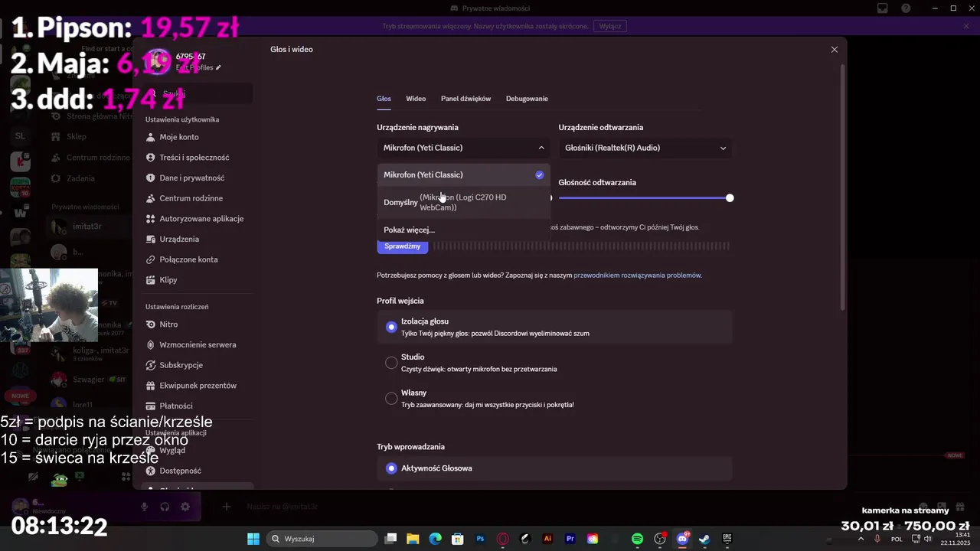Open Microsoft Edge from the taskbar
Viewport: 980px width, 551px height.
(x=436, y=539)
